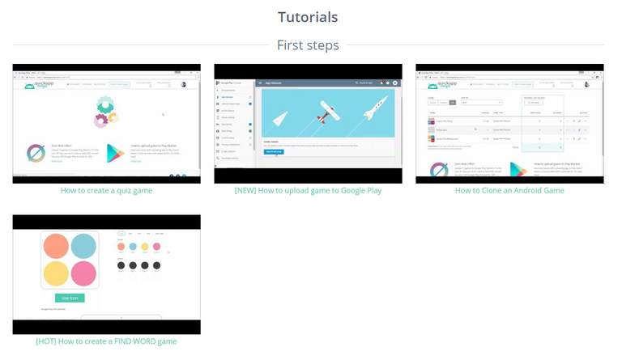Open the 'How to Clone an Android Game' link
Image resolution: width=622 pixels, height=364 pixels.
509,191
